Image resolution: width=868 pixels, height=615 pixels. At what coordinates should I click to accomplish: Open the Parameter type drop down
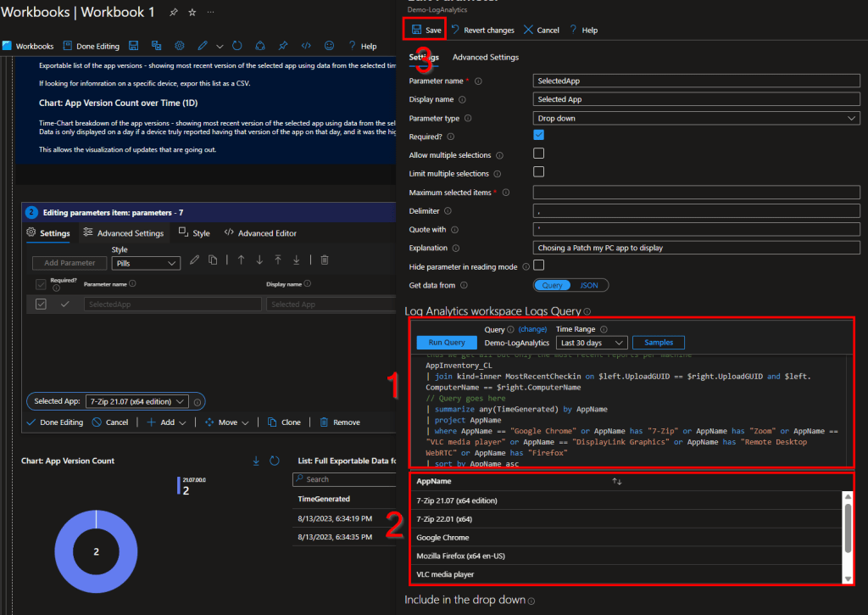[696, 118]
